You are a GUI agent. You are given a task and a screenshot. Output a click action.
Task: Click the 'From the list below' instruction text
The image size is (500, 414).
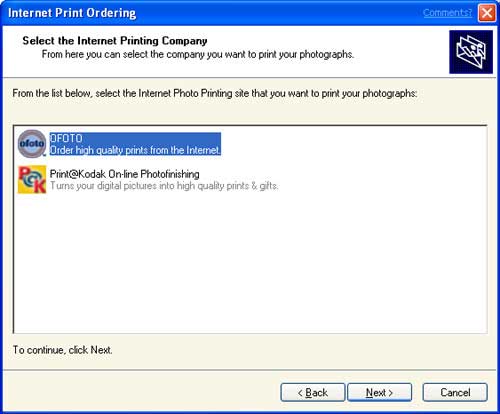point(215,93)
